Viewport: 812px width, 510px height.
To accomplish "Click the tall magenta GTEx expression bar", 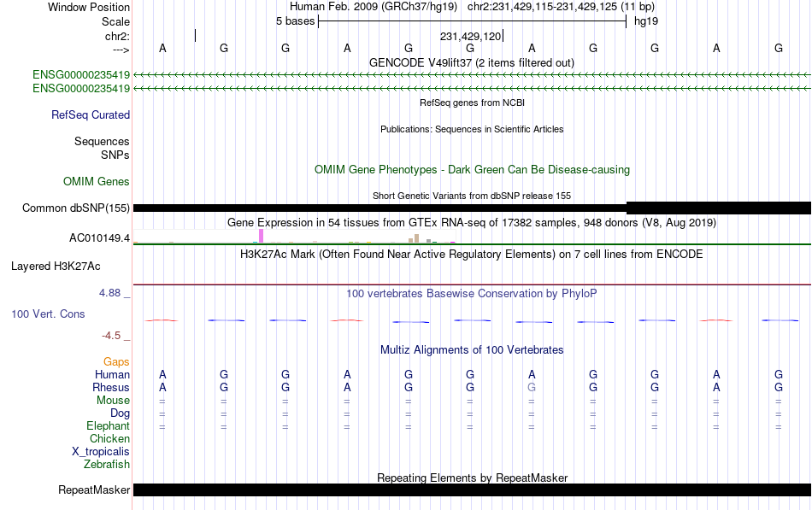I will (261, 236).
